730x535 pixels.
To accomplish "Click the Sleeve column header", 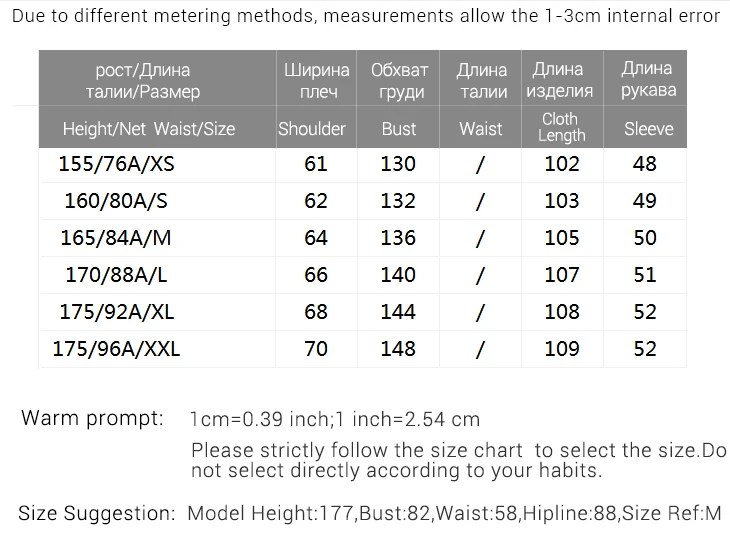I will (x=649, y=129).
